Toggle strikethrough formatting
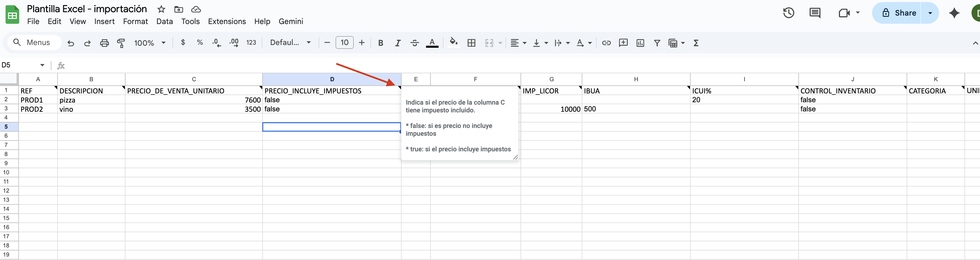 (x=415, y=43)
